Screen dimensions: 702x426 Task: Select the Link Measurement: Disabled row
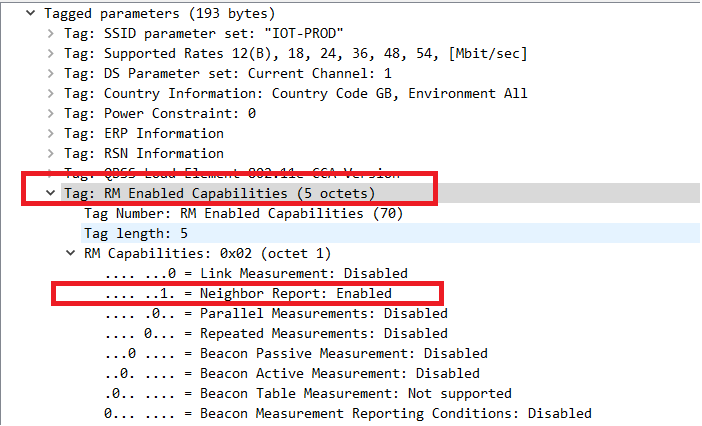point(256,273)
